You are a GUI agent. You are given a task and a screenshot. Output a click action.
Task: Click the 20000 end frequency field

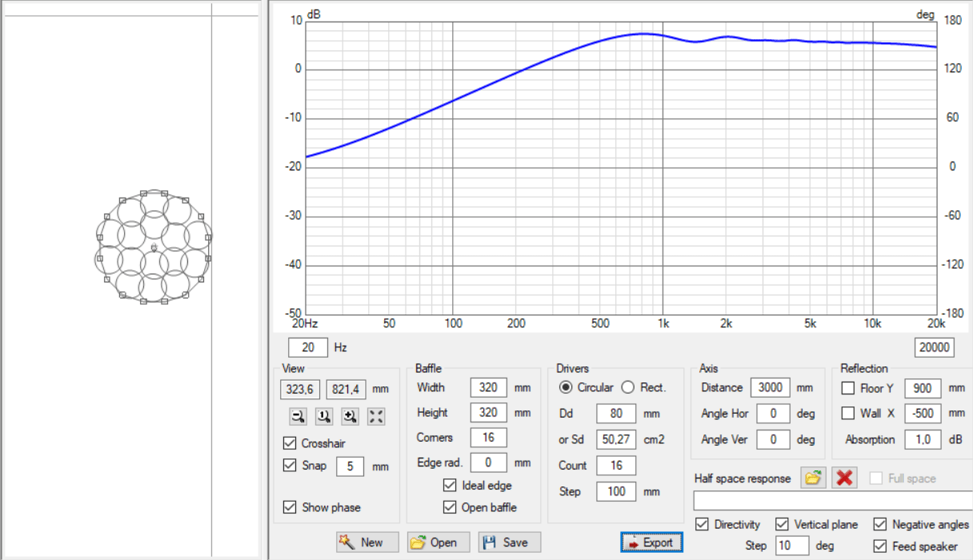tap(934, 347)
